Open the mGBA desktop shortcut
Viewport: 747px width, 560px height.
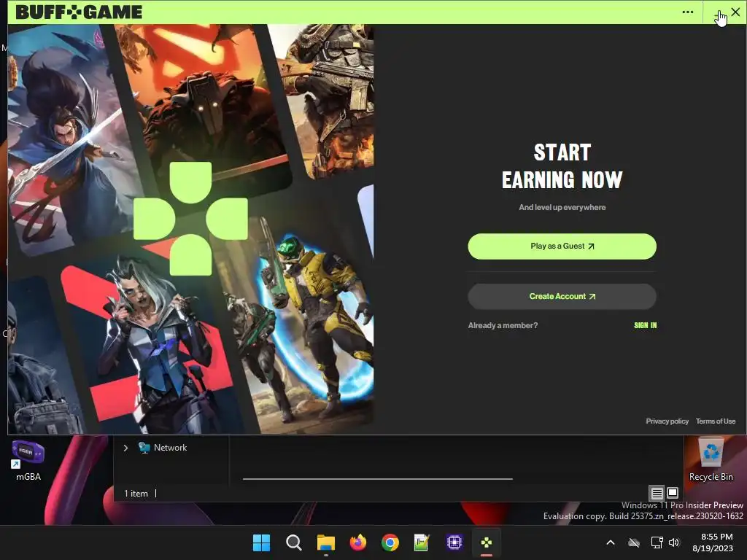[28, 461]
